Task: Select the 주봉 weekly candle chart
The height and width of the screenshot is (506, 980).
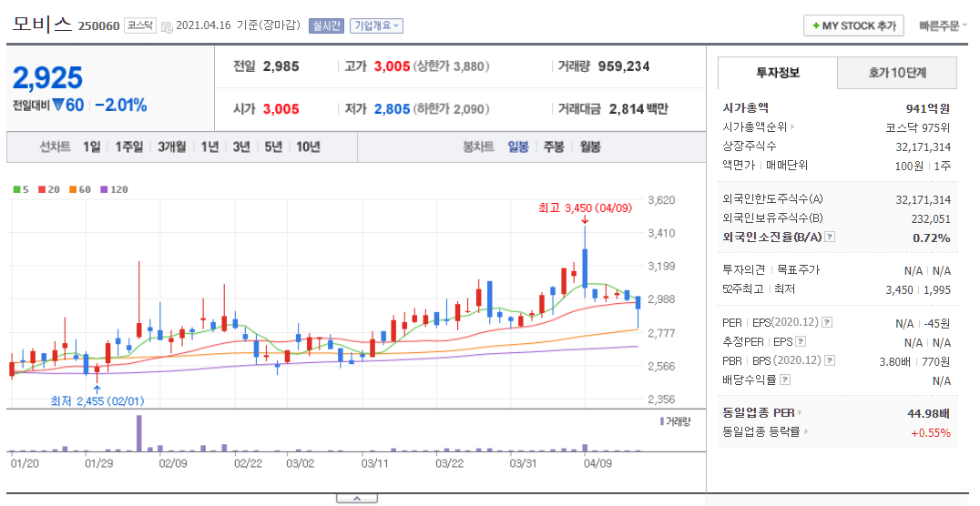Action: (x=554, y=147)
